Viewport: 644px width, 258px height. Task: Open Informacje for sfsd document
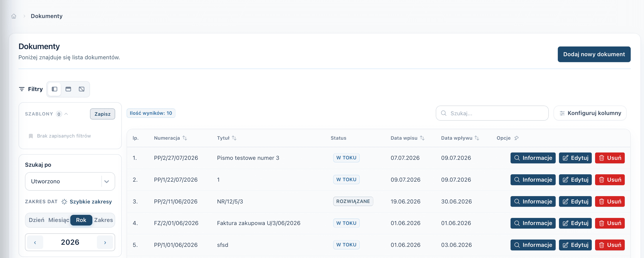click(x=533, y=245)
